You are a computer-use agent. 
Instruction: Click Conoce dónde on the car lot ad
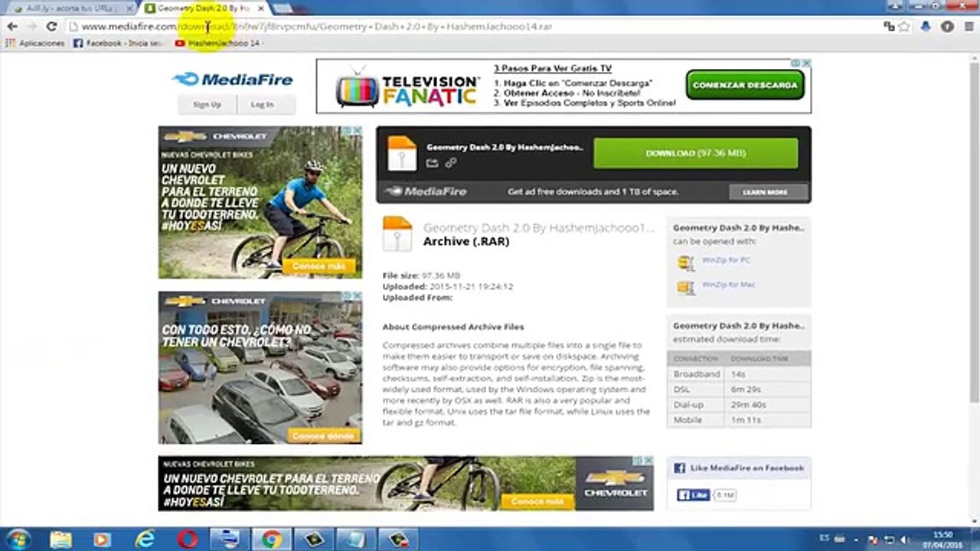coord(322,435)
